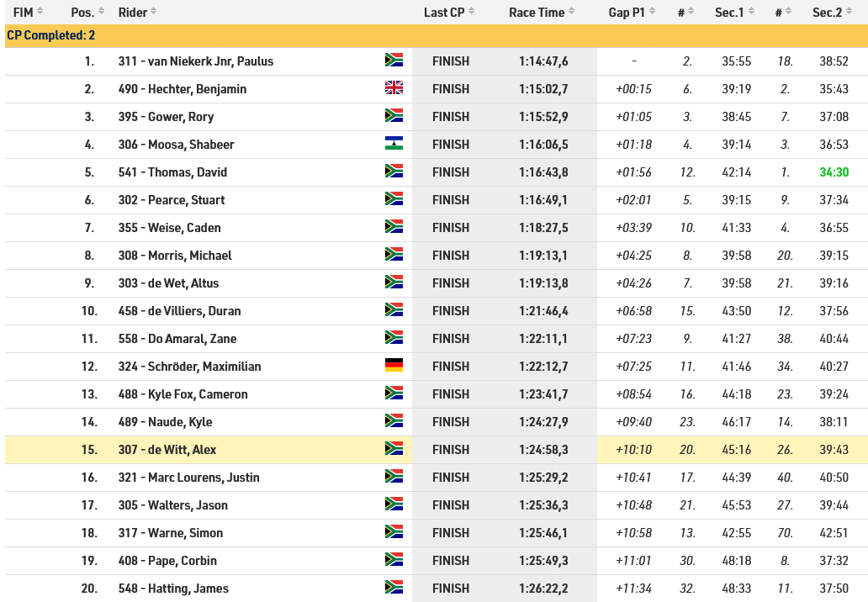Click German flag beside Schröder, Maximilian
Image resolution: width=868 pixels, height=602 pixels.
tap(394, 365)
